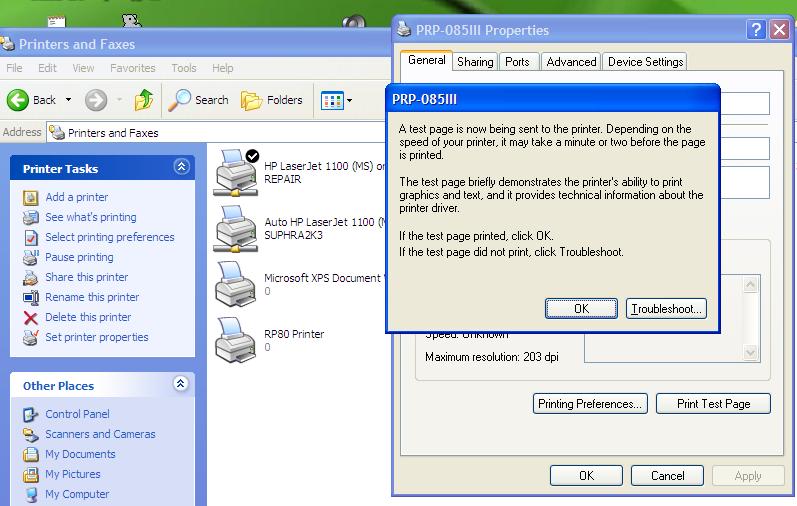This screenshot has width=797, height=506.
Task: Switch to the Sharing tab
Action: (475, 62)
